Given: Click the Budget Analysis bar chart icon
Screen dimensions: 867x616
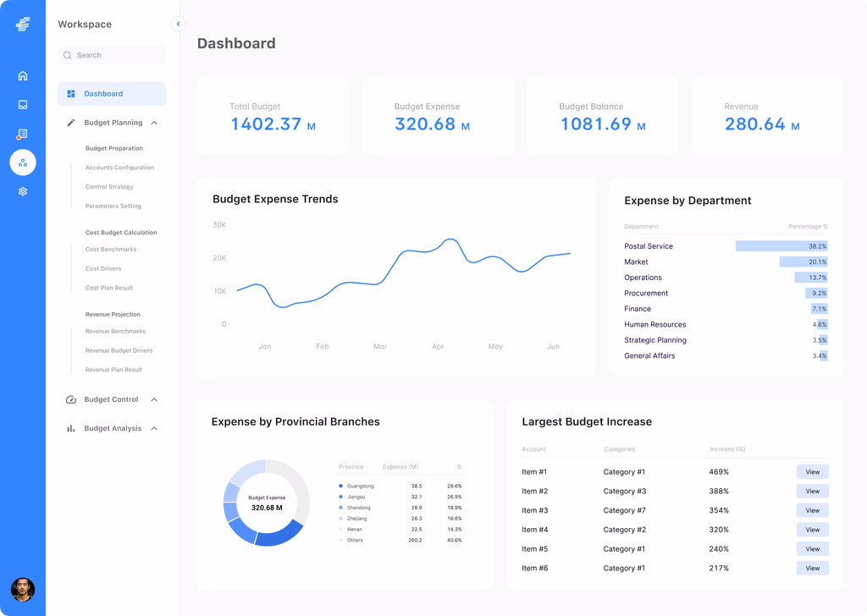Looking at the screenshot, I should (71, 428).
